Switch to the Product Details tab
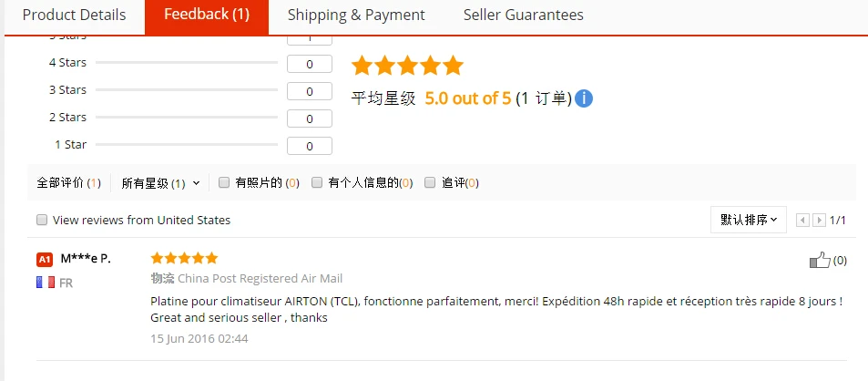 74,15
